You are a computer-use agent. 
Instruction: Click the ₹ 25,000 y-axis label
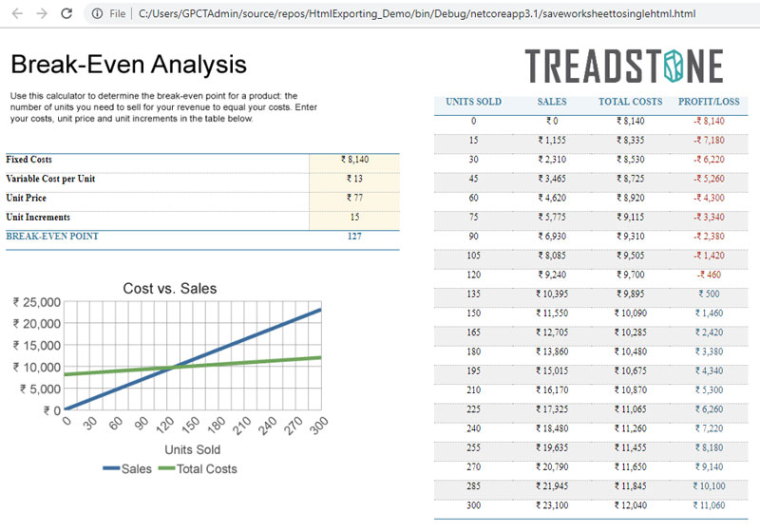37,302
